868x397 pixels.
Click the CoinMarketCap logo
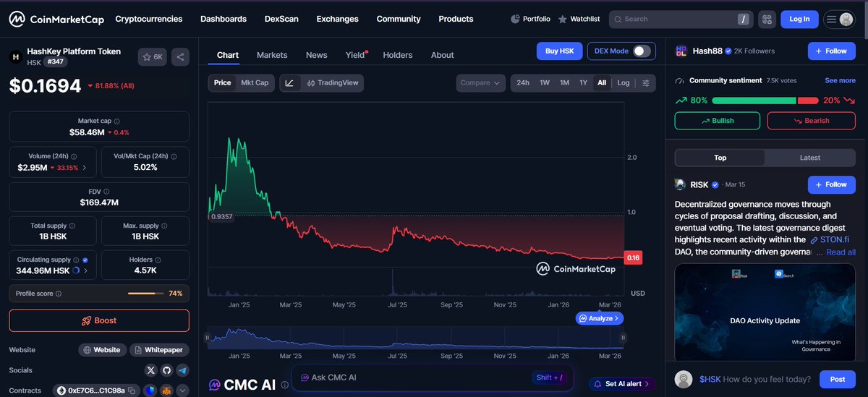(55, 19)
